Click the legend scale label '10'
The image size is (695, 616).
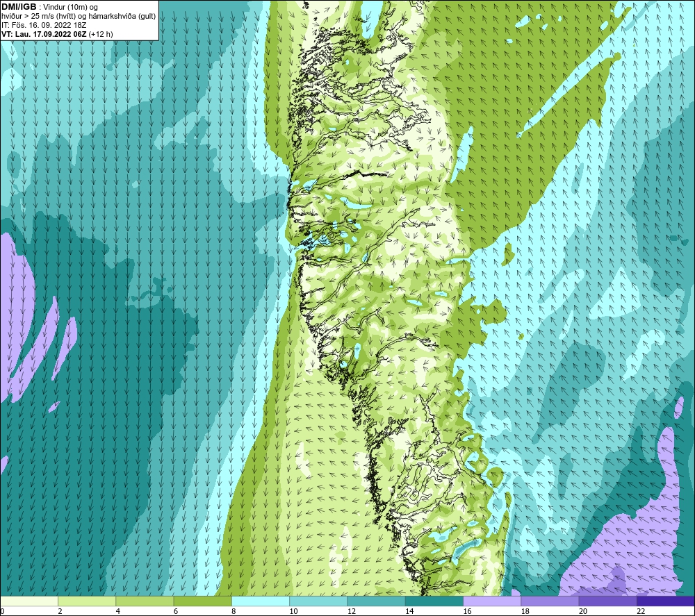tap(293, 612)
